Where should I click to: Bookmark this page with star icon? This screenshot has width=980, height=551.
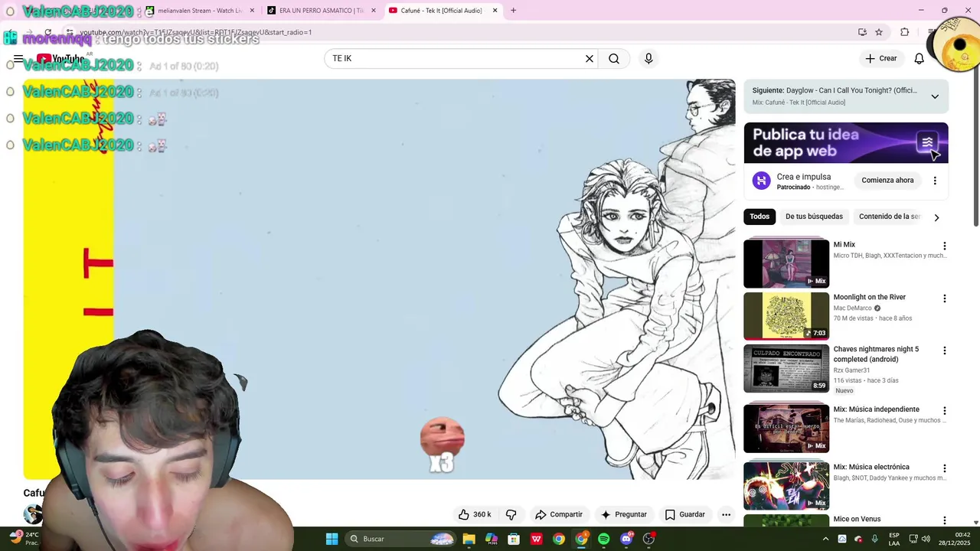click(879, 32)
